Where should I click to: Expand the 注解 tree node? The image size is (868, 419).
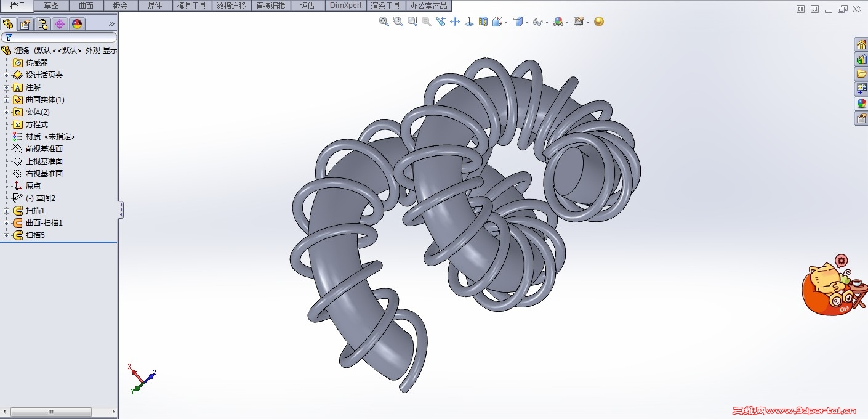[7, 87]
